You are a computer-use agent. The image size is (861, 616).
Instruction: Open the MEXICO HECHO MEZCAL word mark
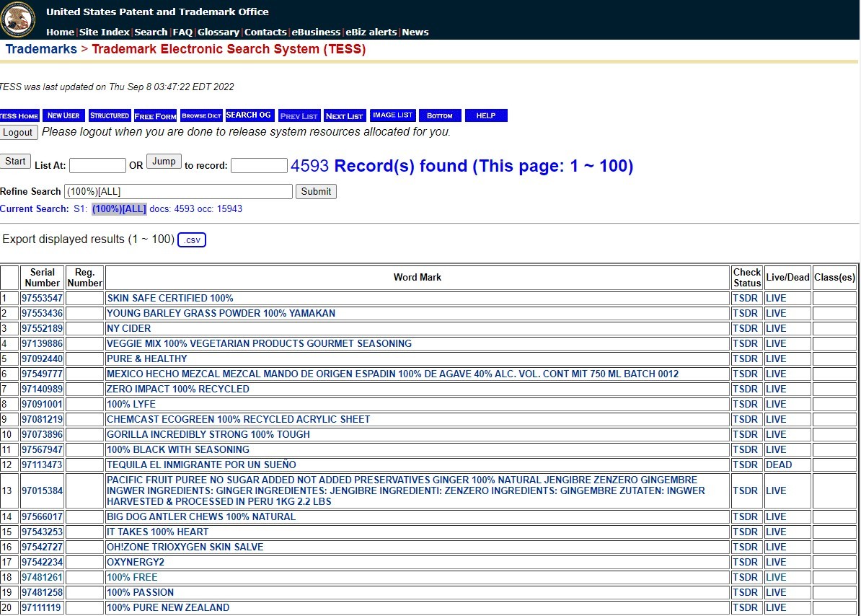tap(392, 374)
